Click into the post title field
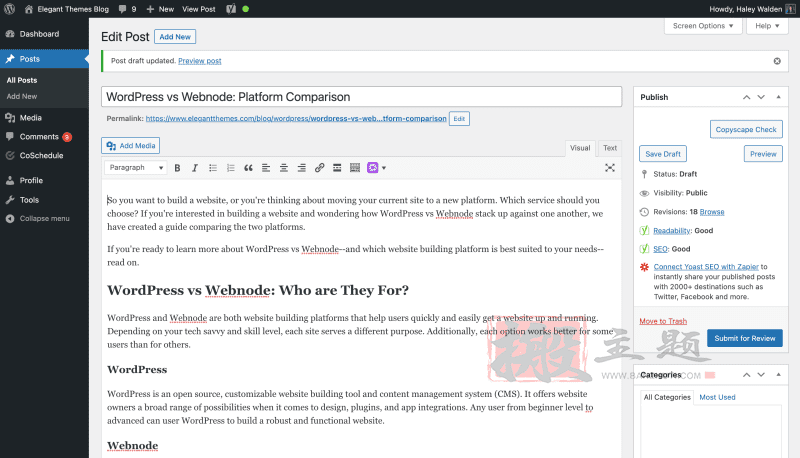The height and width of the screenshot is (458, 800). click(361, 96)
